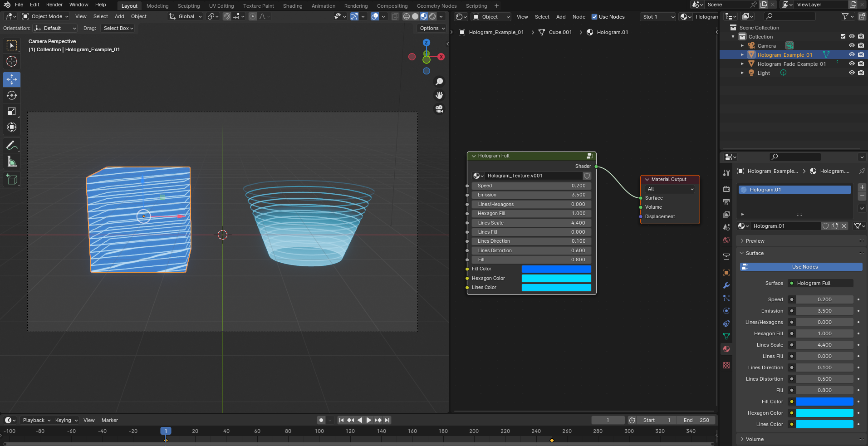868x446 pixels.
Task: Click the Lines Color swatch in node panel
Action: tap(556, 287)
